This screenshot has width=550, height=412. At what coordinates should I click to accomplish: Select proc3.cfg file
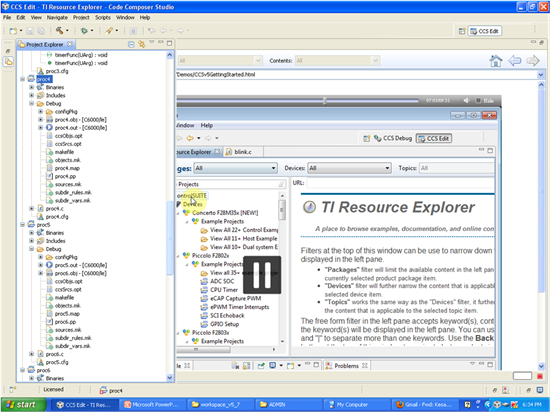(57, 71)
